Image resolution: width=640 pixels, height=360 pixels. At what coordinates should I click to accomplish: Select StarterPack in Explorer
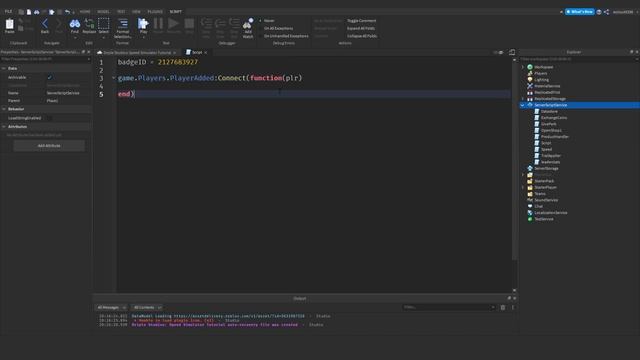point(544,181)
